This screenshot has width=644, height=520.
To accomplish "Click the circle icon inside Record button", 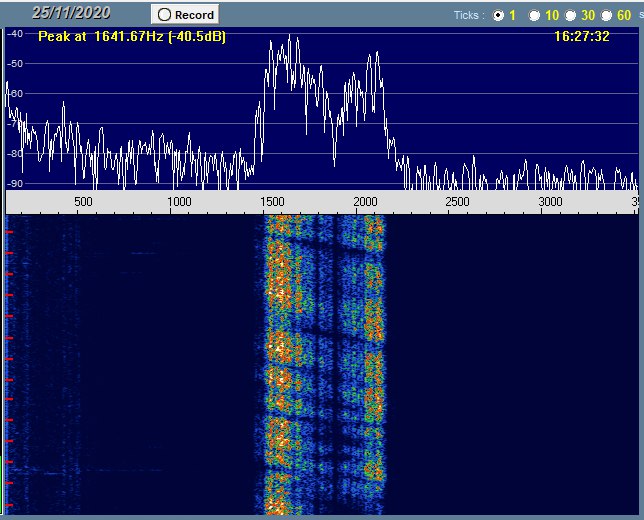I will [x=164, y=15].
